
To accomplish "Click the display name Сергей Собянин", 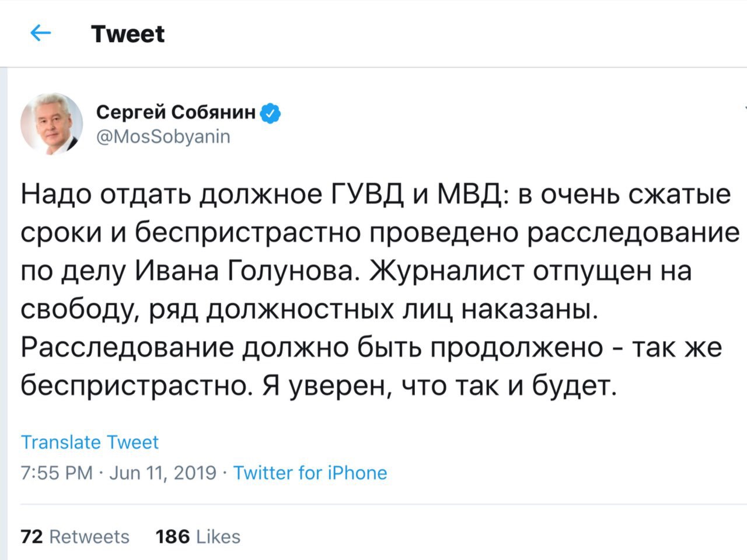I will 176,112.
